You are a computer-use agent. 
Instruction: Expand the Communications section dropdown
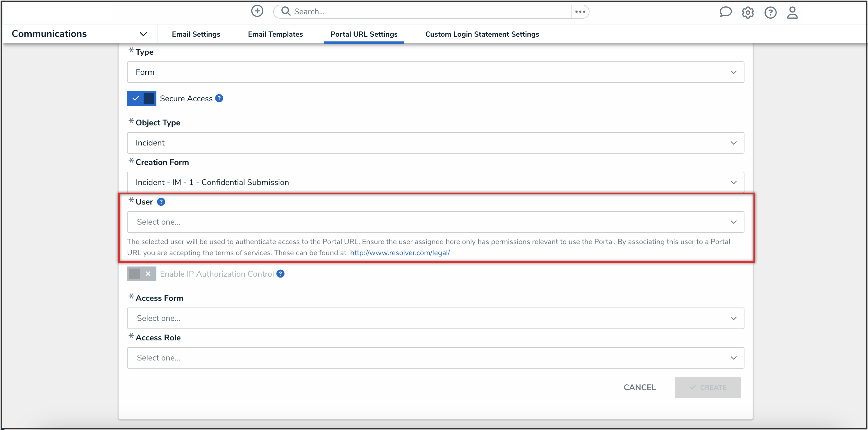point(143,34)
